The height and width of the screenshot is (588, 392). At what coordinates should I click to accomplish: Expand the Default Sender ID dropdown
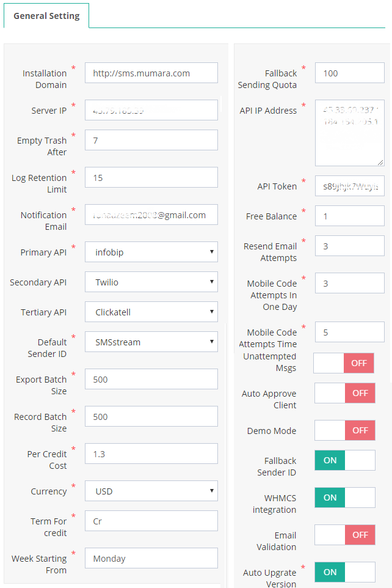pyautogui.click(x=151, y=342)
